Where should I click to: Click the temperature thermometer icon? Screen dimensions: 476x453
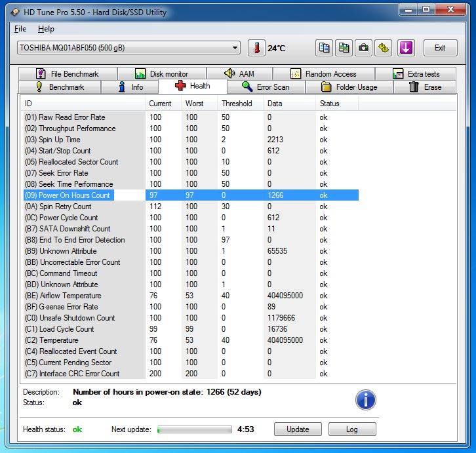pyautogui.click(x=256, y=48)
